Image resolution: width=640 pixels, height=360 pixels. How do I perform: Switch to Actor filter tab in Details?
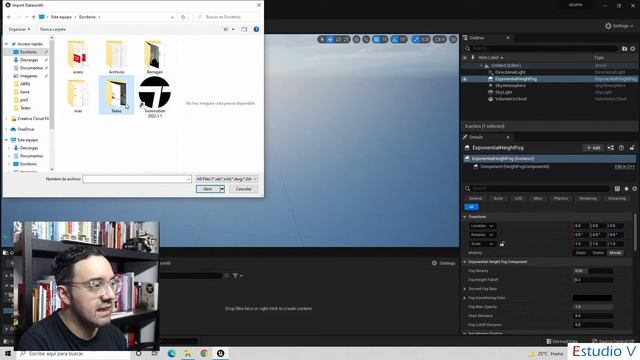[x=498, y=198]
